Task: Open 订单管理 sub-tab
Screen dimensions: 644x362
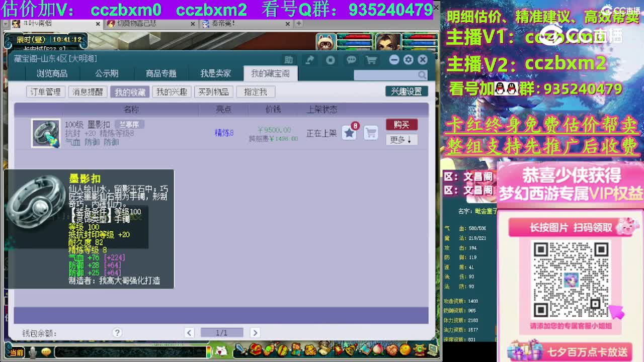Action: pyautogui.click(x=45, y=92)
